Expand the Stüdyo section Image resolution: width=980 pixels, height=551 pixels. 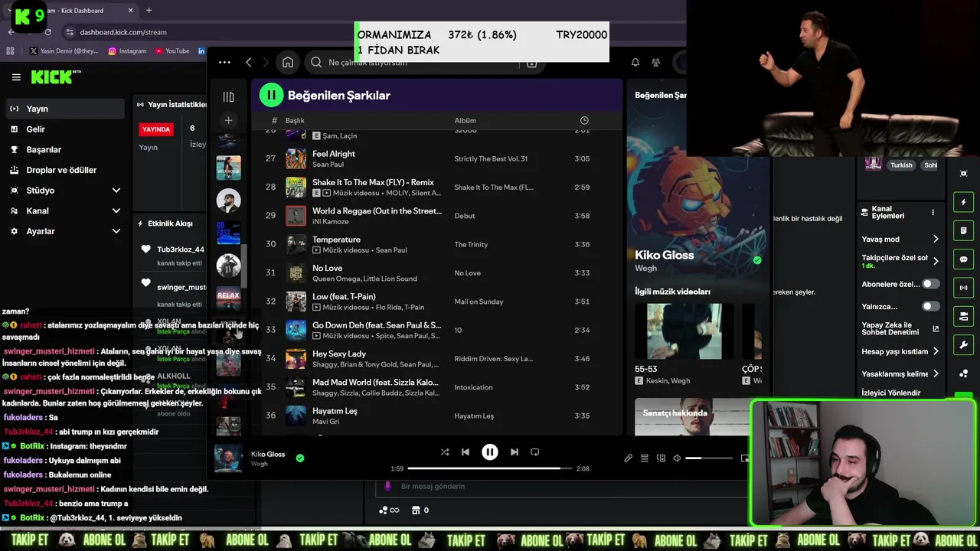[64, 190]
